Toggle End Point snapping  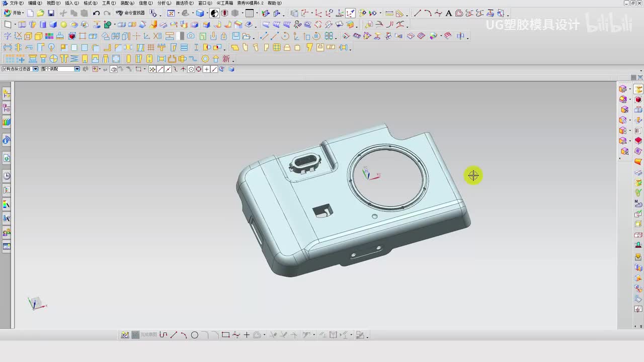pos(160,69)
